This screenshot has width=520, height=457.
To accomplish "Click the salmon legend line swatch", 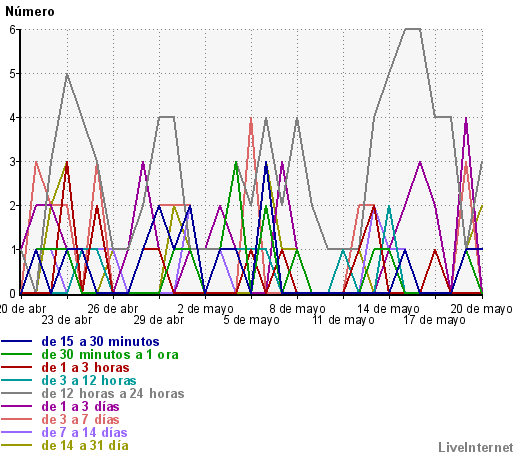I will pos(16,419).
